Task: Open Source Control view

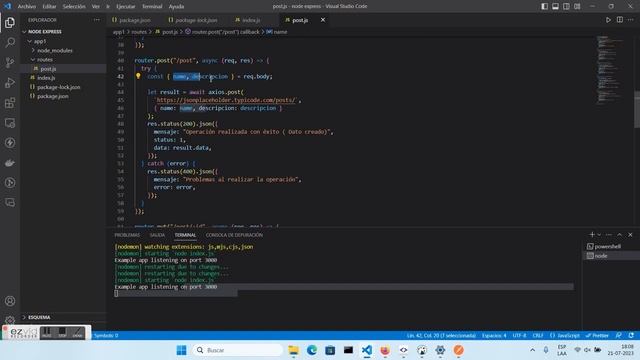Action: click(x=10, y=62)
